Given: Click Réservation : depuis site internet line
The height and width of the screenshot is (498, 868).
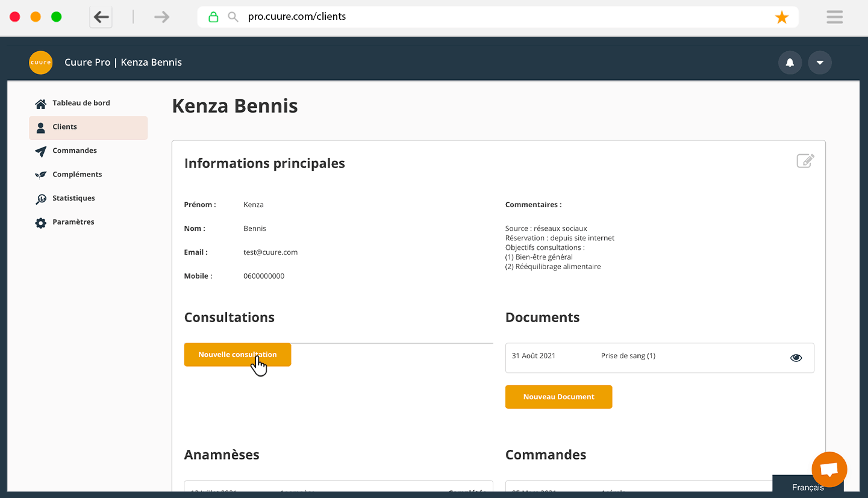Looking at the screenshot, I should (560, 238).
